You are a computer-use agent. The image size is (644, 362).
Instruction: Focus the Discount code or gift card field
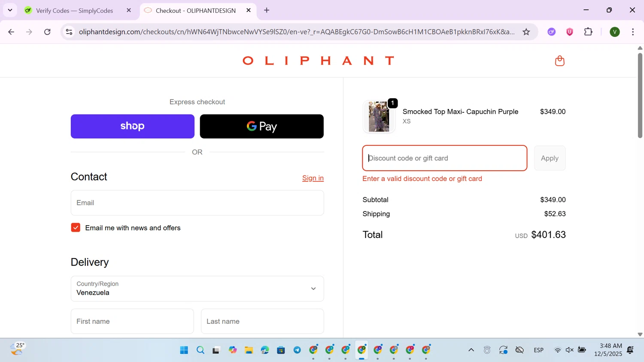coord(445,158)
